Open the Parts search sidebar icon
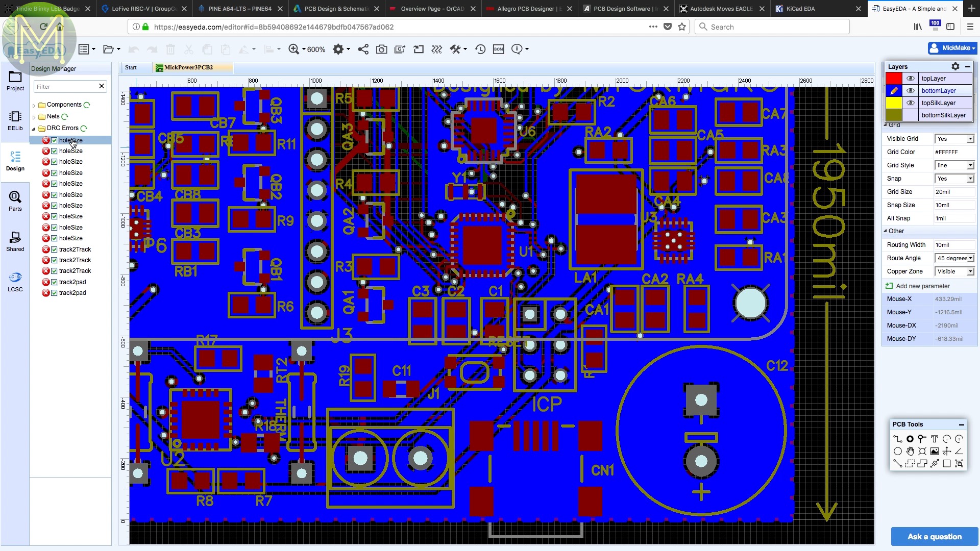The width and height of the screenshot is (980, 551). (15, 201)
